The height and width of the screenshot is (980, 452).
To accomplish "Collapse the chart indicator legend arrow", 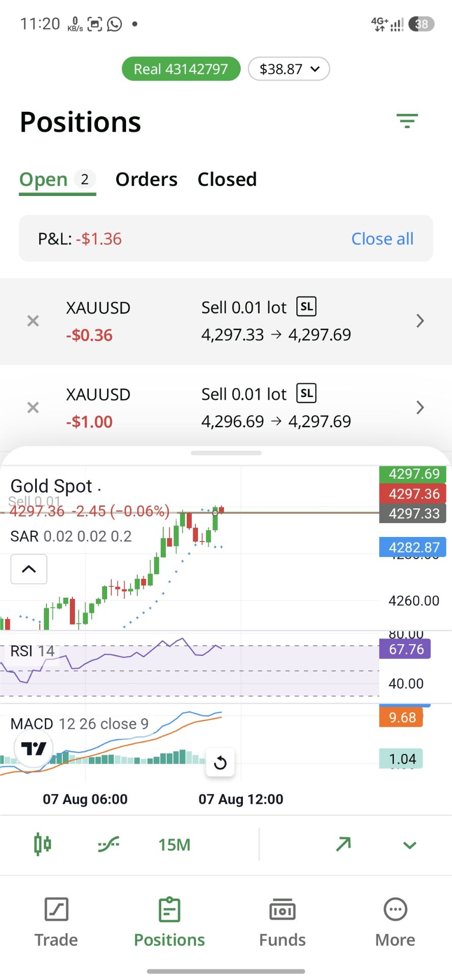I will (x=29, y=569).
